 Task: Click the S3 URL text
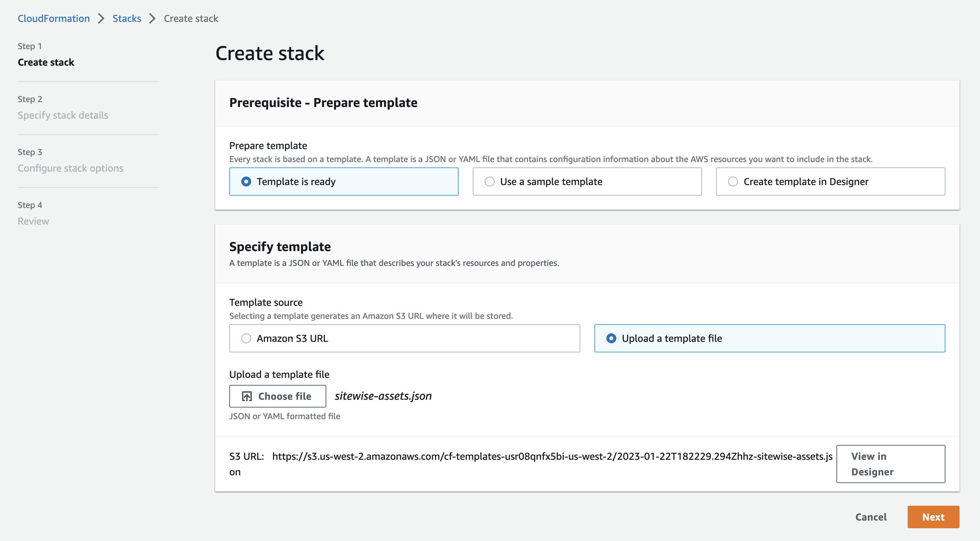click(552, 456)
